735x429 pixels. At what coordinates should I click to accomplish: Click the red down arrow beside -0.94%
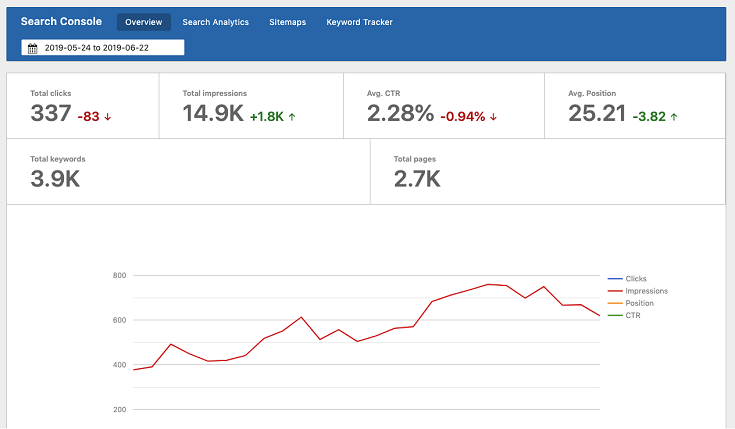coord(494,117)
